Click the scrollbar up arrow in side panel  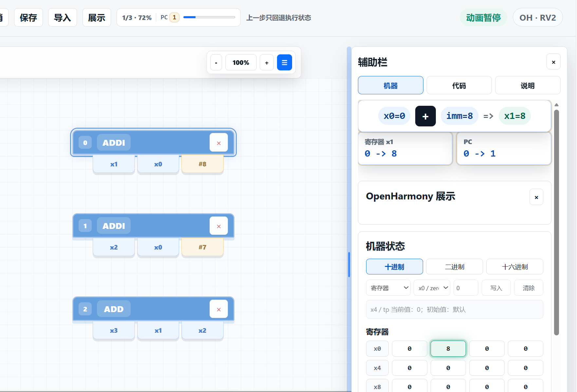pos(556,105)
